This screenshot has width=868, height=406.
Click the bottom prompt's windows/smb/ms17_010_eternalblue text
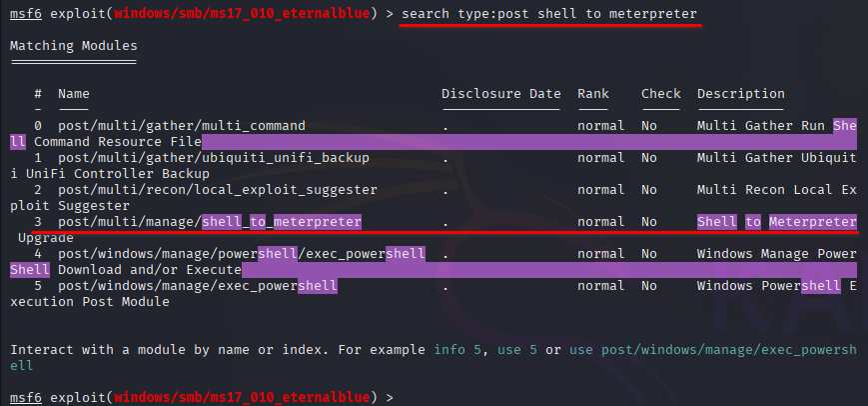coord(242,398)
